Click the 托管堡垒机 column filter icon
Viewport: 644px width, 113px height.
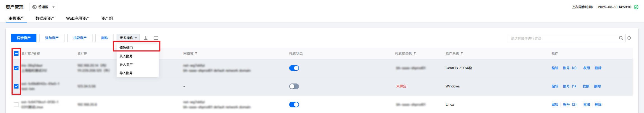tap(415, 53)
